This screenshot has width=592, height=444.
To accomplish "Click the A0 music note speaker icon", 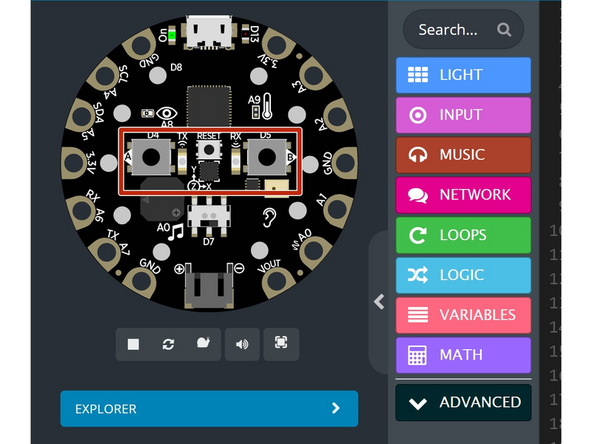I will pyautogui.click(x=176, y=231).
